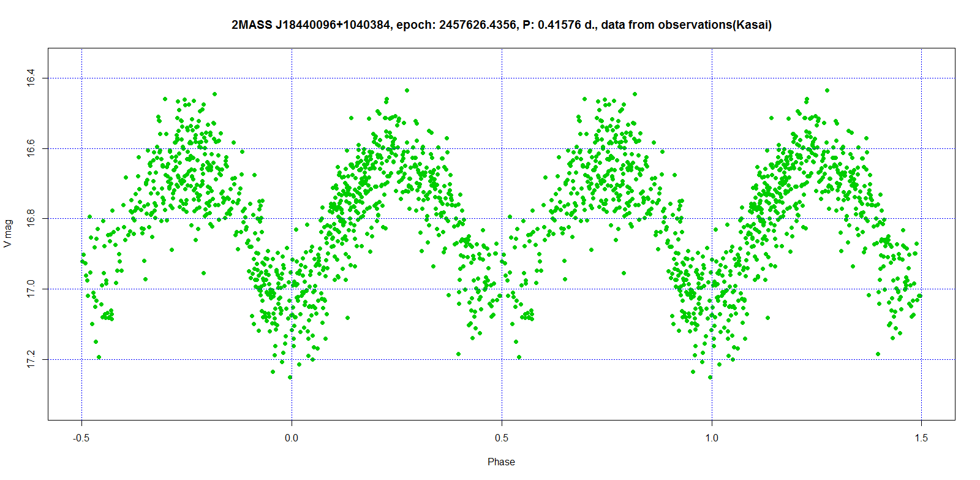Click the brightest data point near phase 0.27
This screenshot has height=480, width=980.
pos(407,90)
